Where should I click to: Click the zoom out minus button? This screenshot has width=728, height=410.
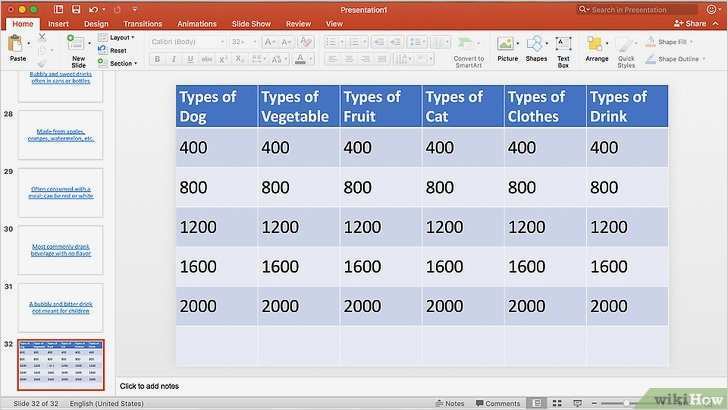click(595, 403)
